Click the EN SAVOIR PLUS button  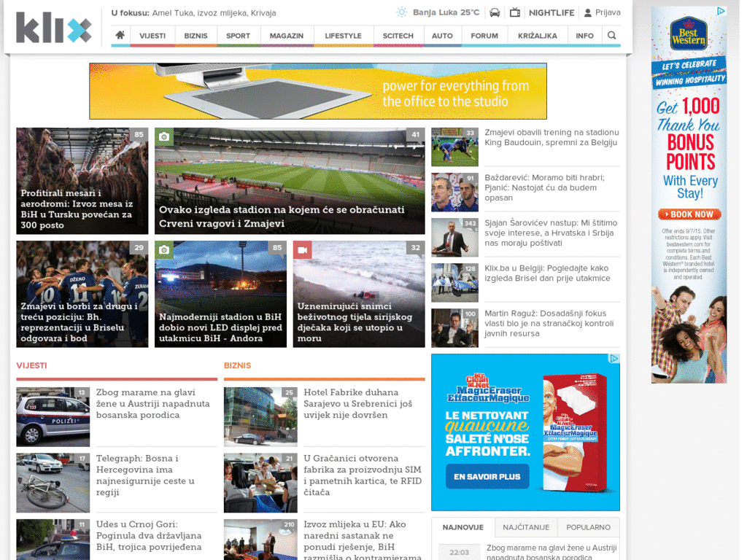coord(487,476)
